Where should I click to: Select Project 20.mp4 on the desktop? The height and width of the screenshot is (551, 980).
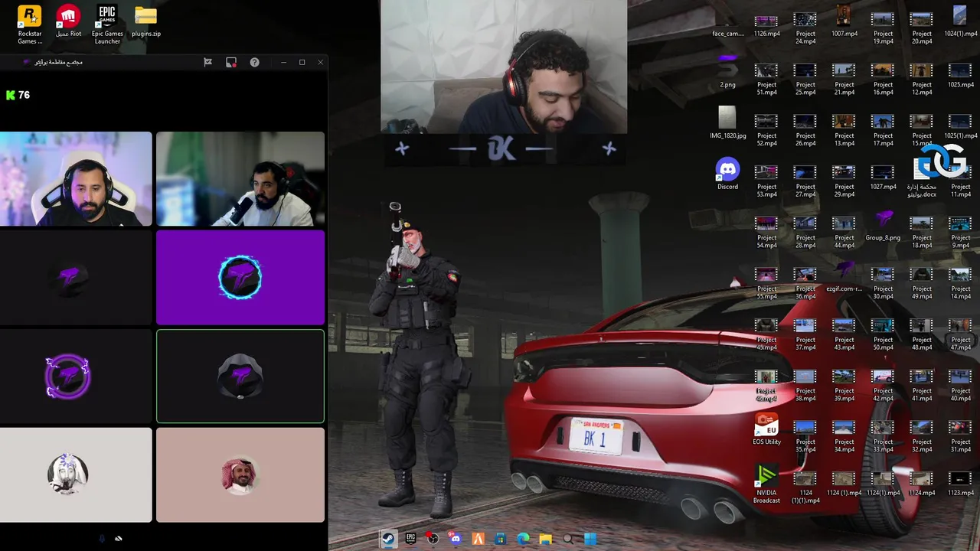click(x=921, y=29)
